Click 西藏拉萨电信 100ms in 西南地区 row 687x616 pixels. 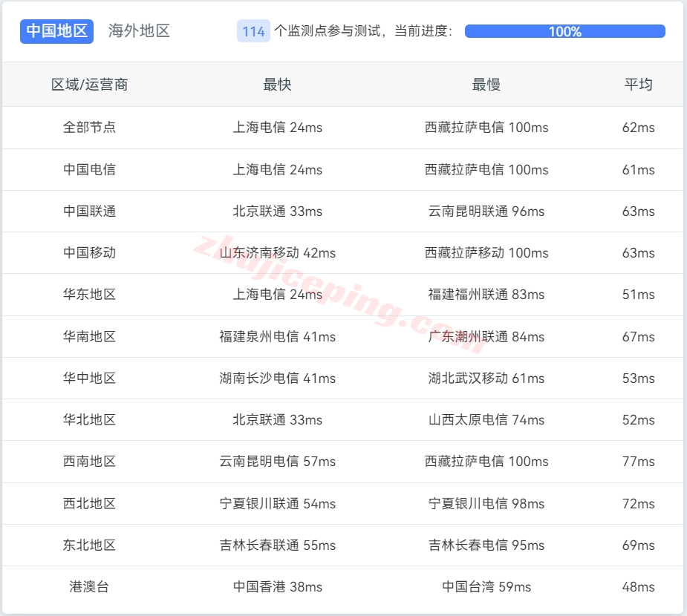coord(486,462)
